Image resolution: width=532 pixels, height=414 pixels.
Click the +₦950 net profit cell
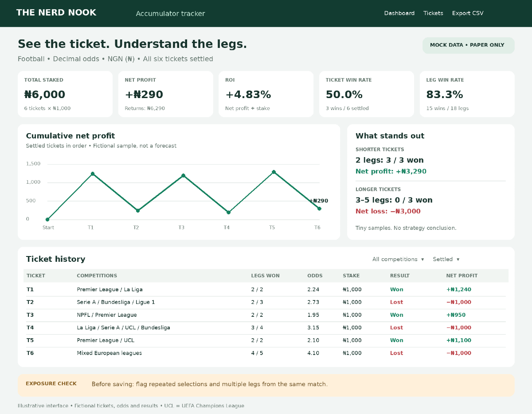point(456,315)
